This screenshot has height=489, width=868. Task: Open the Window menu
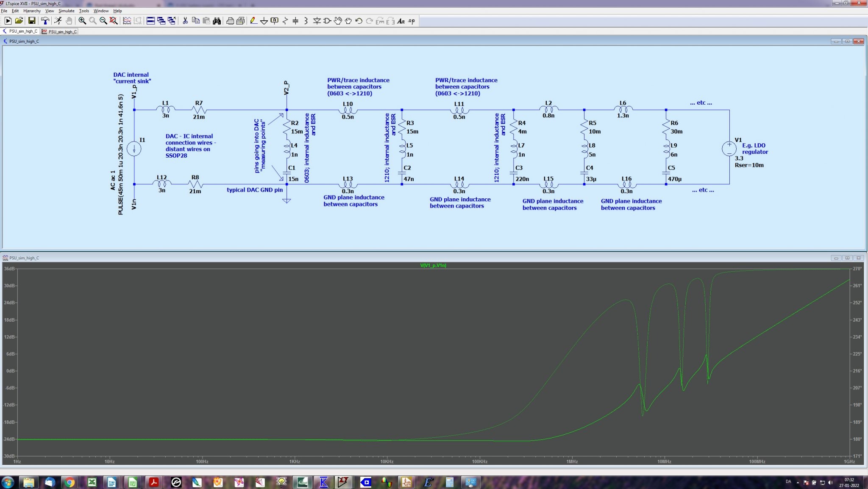(101, 11)
